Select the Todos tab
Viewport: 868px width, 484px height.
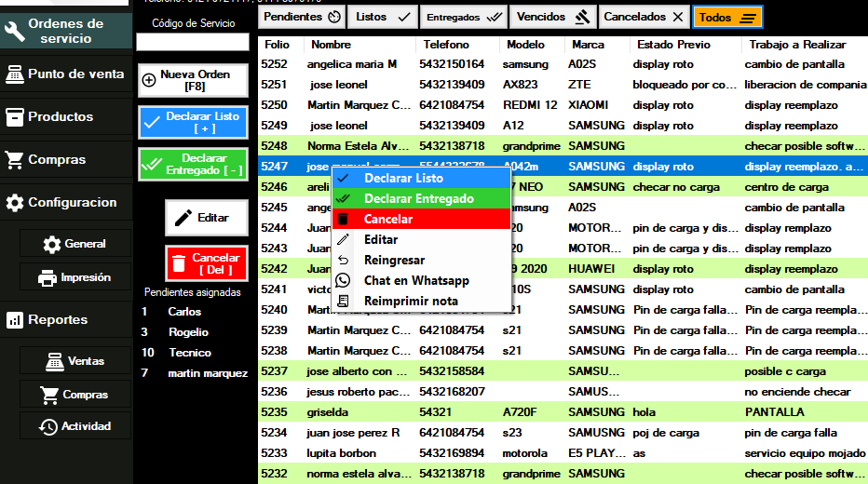[x=727, y=17]
